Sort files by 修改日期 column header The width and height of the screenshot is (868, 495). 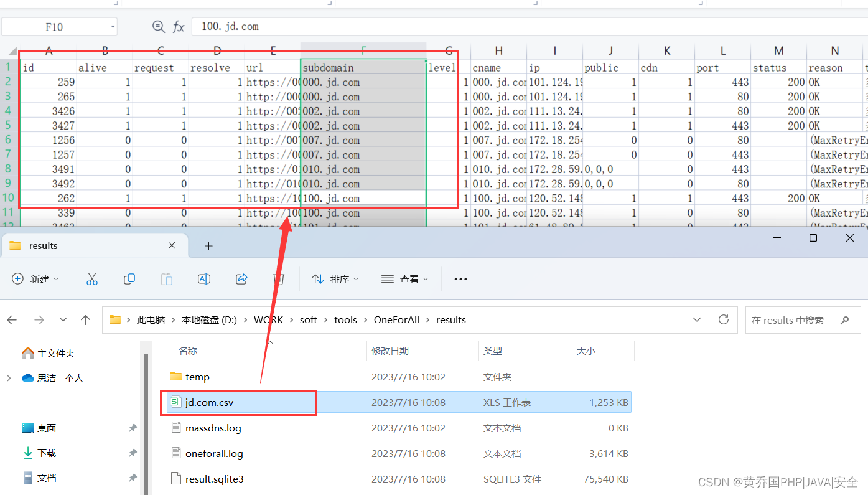(x=390, y=351)
